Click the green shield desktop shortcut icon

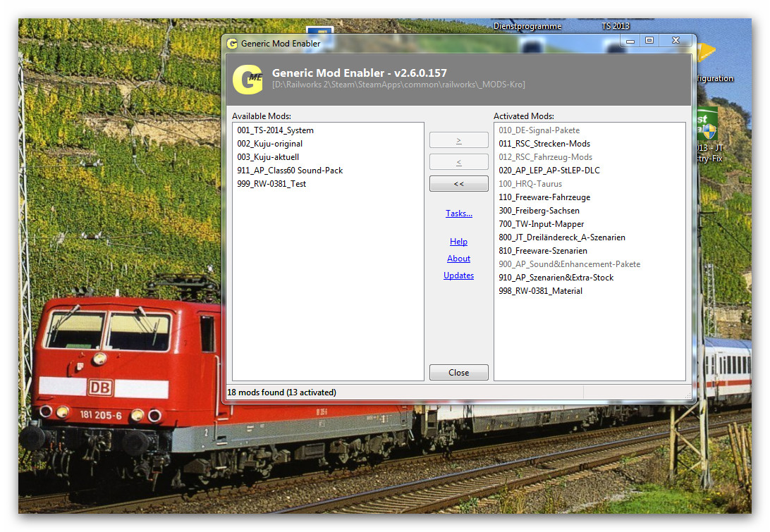707,125
